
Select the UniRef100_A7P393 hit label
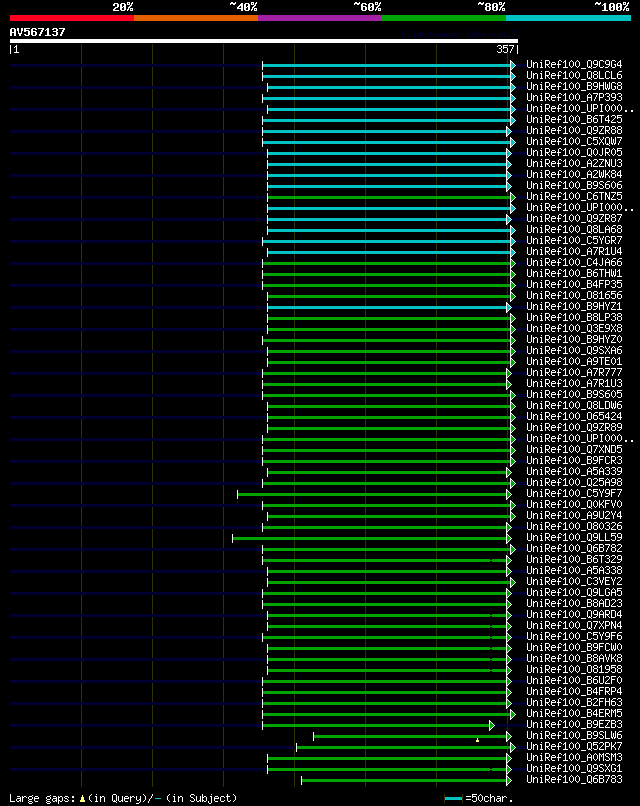[574, 97]
